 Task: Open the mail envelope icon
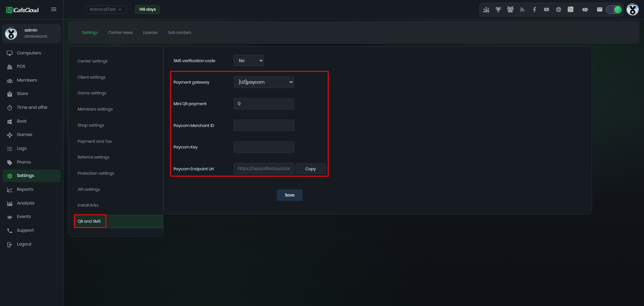tap(600, 9)
